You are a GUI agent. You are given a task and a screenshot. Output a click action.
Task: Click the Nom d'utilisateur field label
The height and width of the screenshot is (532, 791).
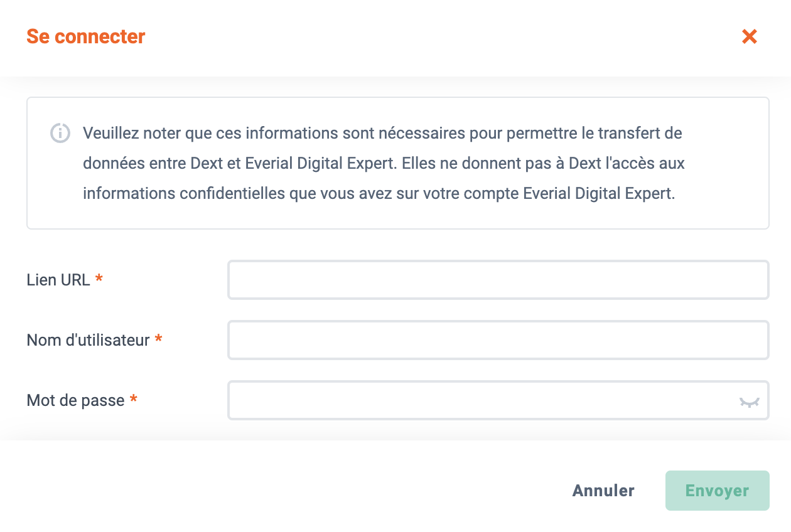(89, 340)
